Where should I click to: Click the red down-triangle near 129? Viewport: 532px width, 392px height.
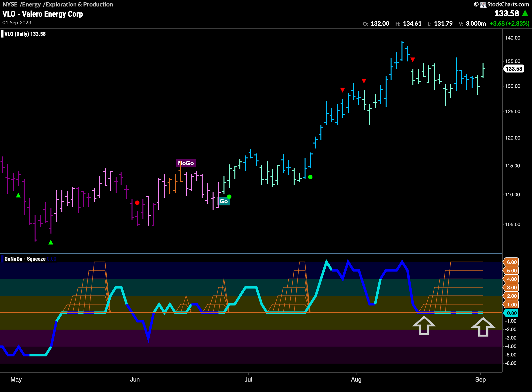[x=343, y=90]
